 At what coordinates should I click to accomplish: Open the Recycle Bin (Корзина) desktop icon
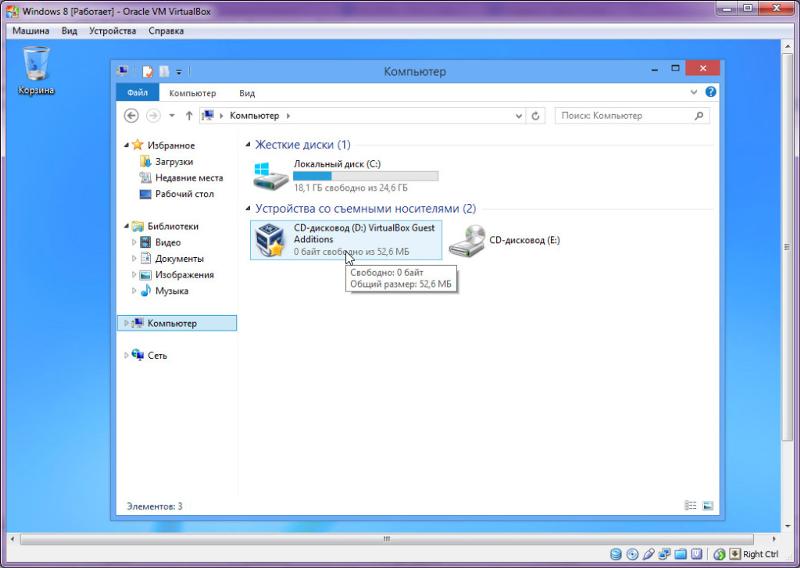[x=36, y=70]
